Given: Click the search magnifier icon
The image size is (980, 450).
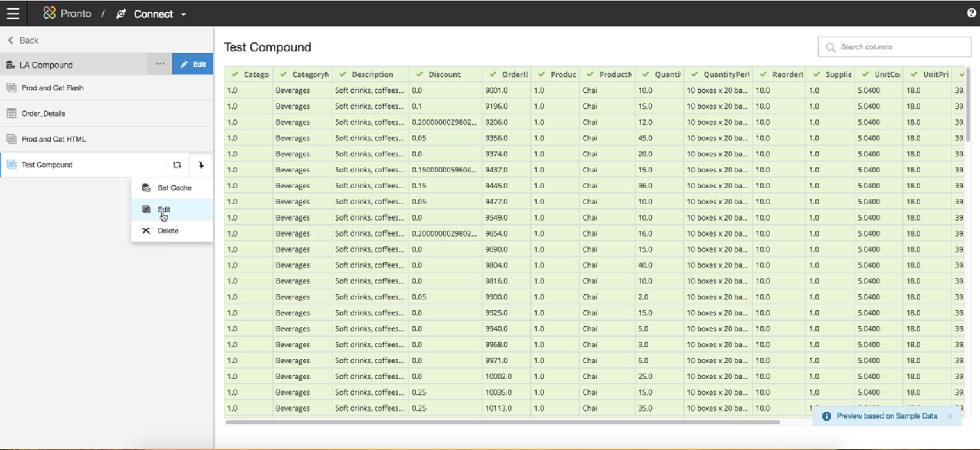Looking at the screenshot, I should (831, 47).
